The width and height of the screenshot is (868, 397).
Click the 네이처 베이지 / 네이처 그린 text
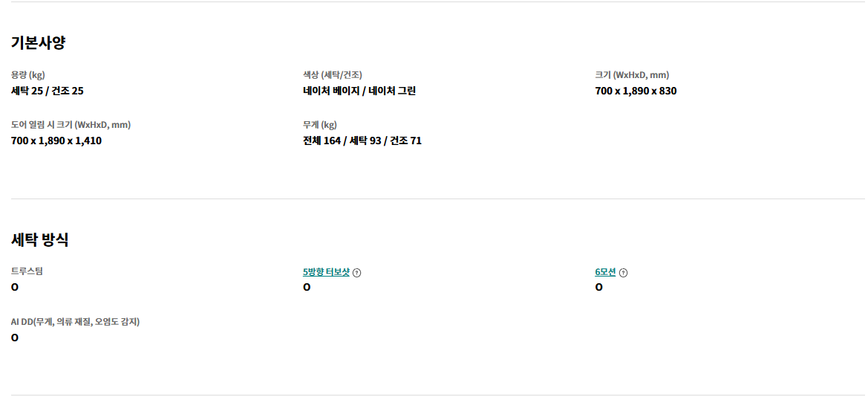359,91
